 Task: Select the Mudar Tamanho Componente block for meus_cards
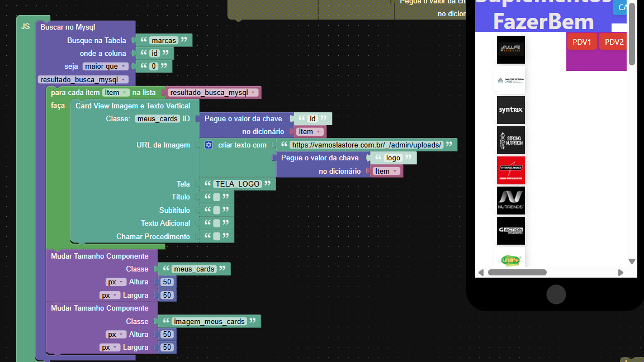(100, 256)
